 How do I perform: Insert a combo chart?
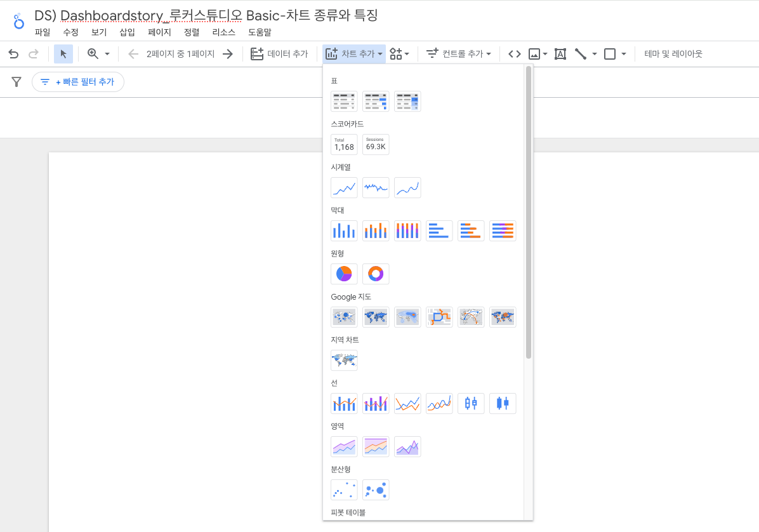(344, 403)
